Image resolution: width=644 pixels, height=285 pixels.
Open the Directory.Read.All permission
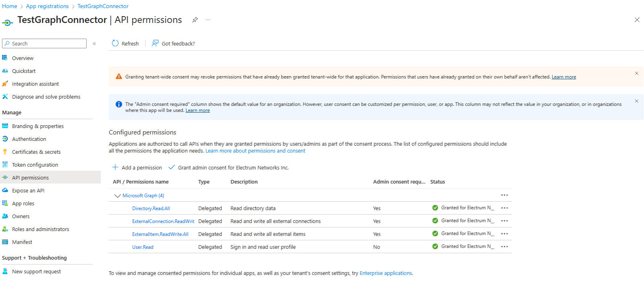[151, 209]
